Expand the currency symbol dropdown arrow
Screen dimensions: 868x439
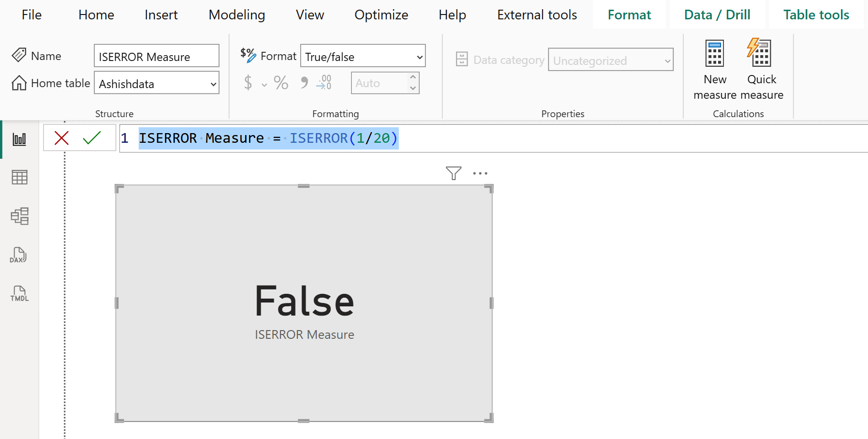coord(264,85)
